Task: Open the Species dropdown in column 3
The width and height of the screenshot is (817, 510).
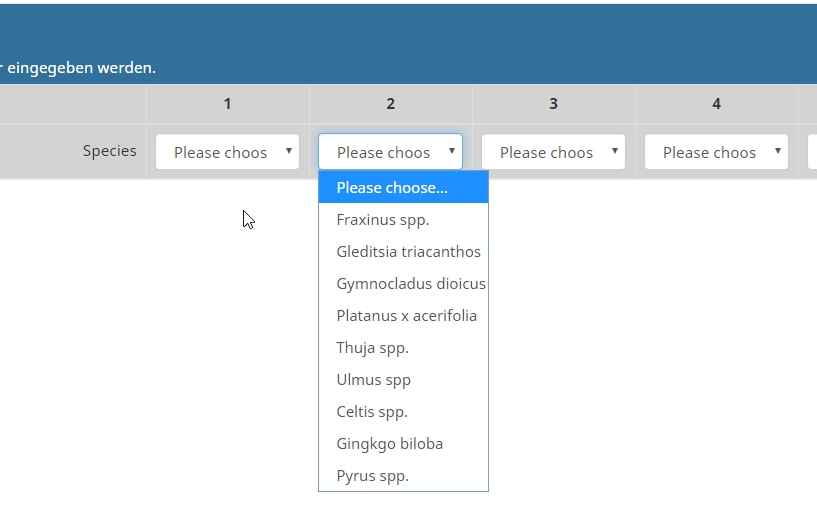Action: click(x=553, y=152)
